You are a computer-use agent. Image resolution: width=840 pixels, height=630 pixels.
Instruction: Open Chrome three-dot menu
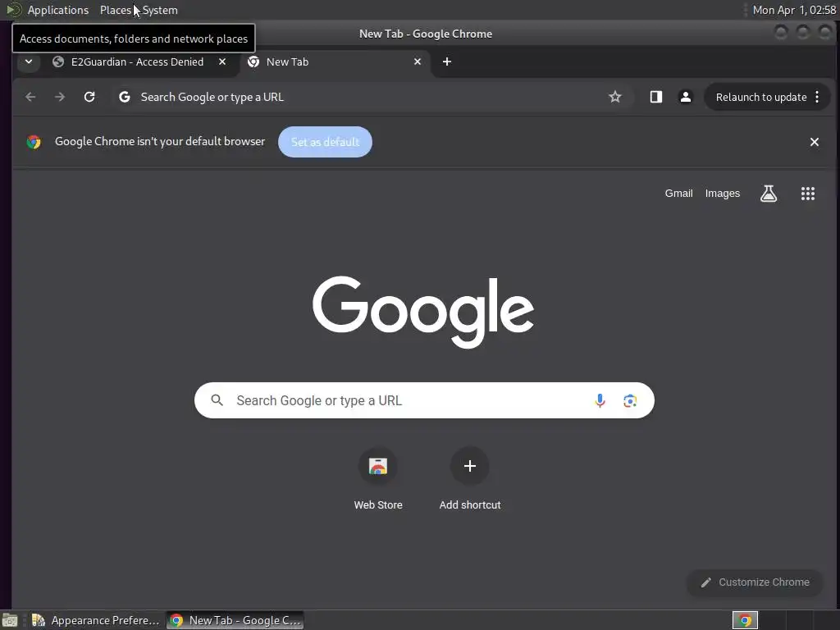817,97
